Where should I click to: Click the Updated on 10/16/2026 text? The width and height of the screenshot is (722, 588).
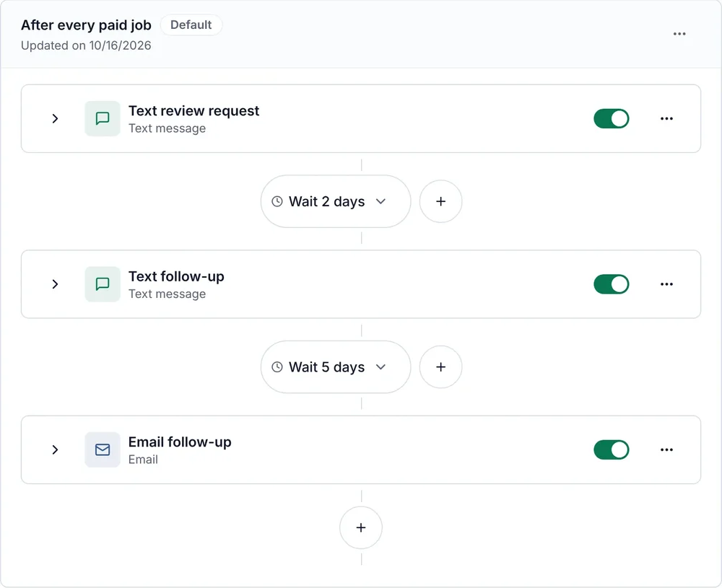pyautogui.click(x=86, y=45)
